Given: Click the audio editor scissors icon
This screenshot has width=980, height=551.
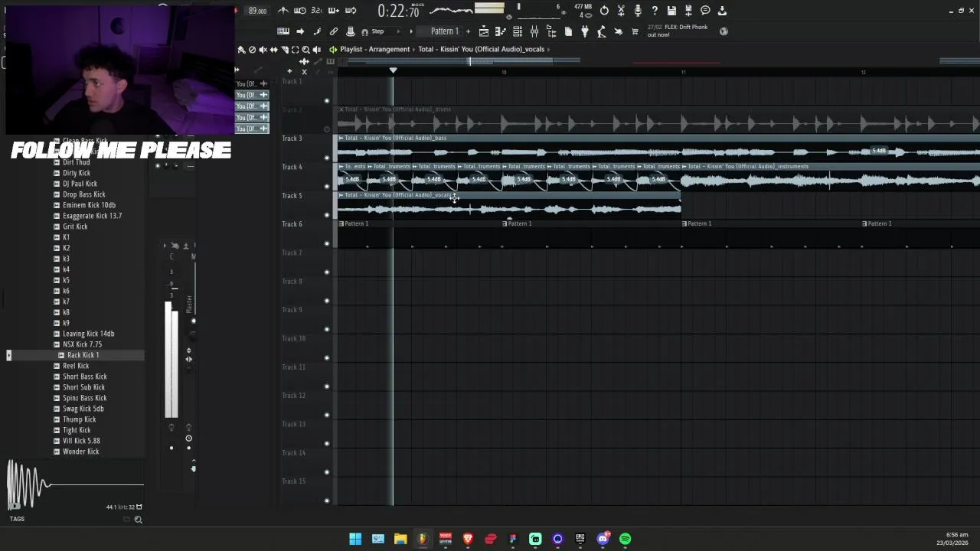Looking at the screenshot, I should (621, 11).
